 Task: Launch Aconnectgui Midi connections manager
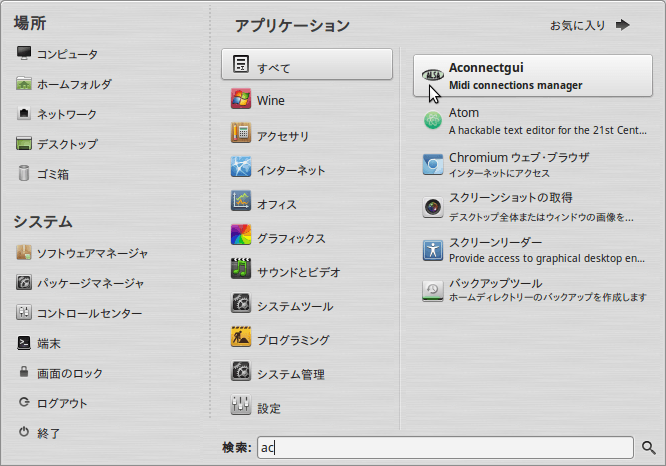click(x=533, y=76)
